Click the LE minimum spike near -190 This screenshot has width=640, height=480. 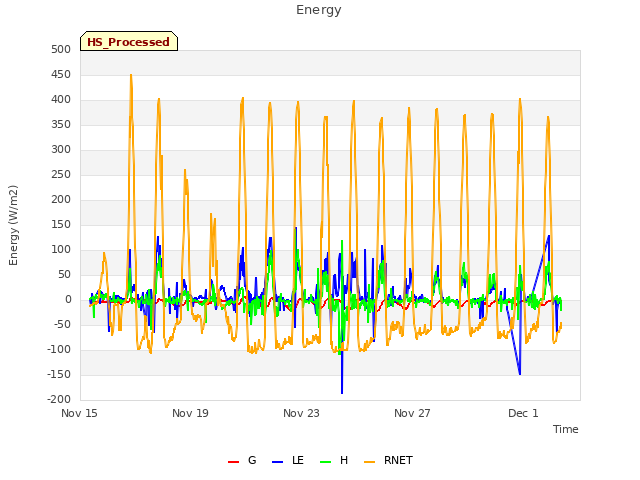point(342,393)
